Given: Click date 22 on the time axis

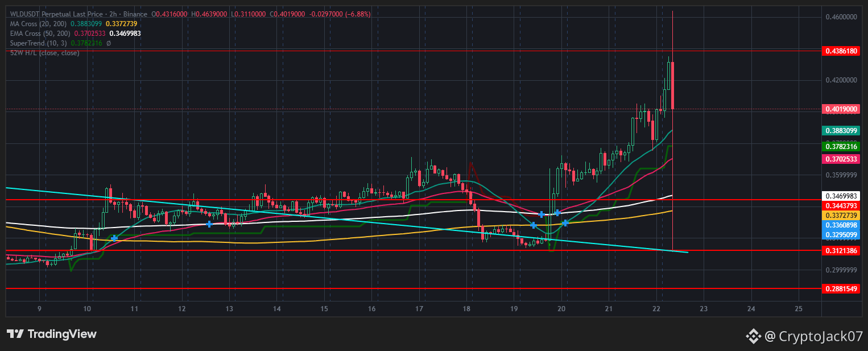Looking at the screenshot, I should (x=656, y=309).
